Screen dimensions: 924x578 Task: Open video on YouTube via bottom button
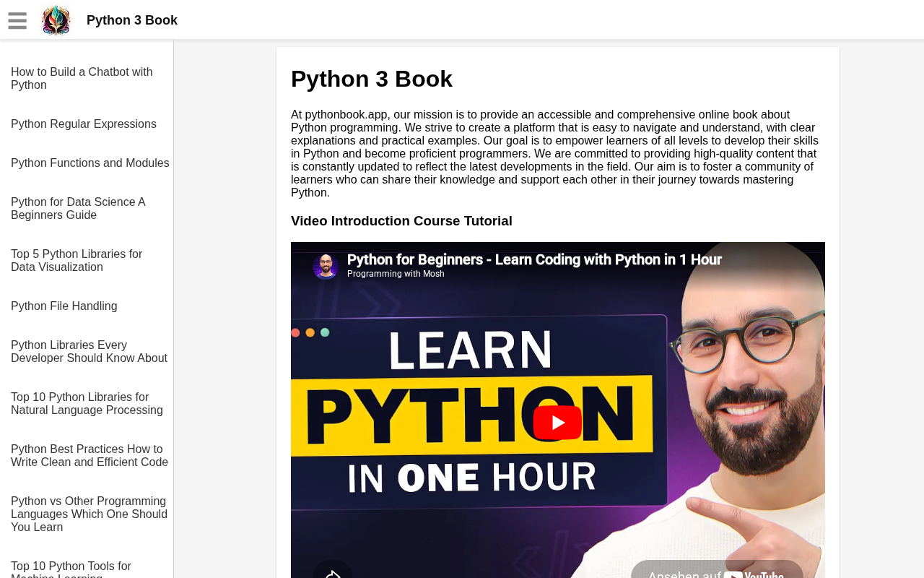coord(716,571)
